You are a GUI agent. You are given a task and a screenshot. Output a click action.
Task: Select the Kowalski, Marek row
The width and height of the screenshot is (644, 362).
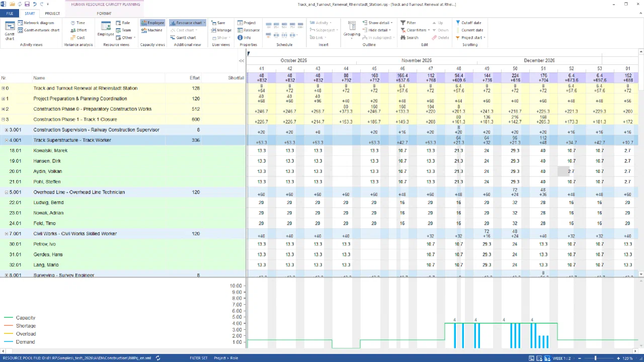coord(123,150)
